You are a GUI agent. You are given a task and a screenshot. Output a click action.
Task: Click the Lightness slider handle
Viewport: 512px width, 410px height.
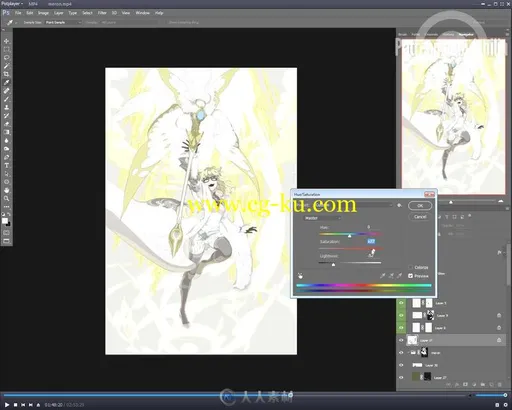333,264
